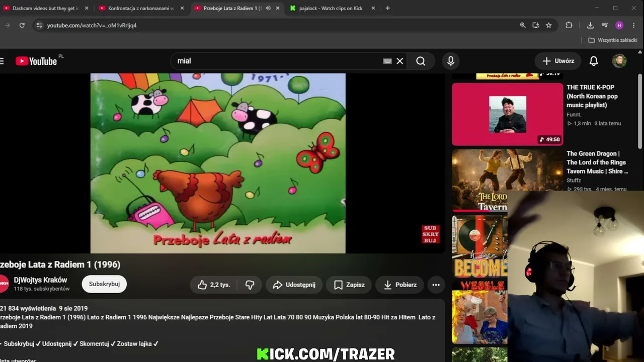The height and width of the screenshot is (362, 644).
Task: Click the zoom magnifier icon in address bar
Action: click(x=523, y=25)
